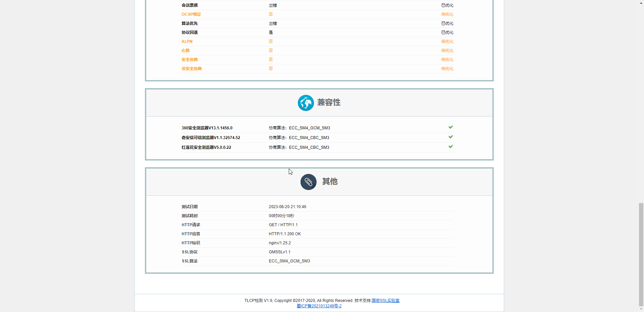Click the orange ALPN label
Viewport: 644px width, 312px height.
click(187, 42)
